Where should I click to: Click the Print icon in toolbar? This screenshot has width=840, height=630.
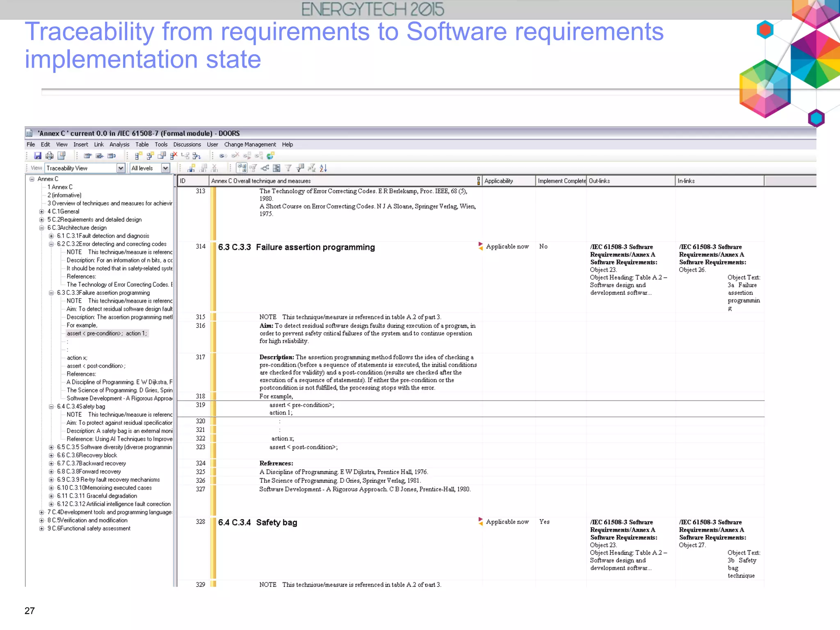click(x=50, y=155)
